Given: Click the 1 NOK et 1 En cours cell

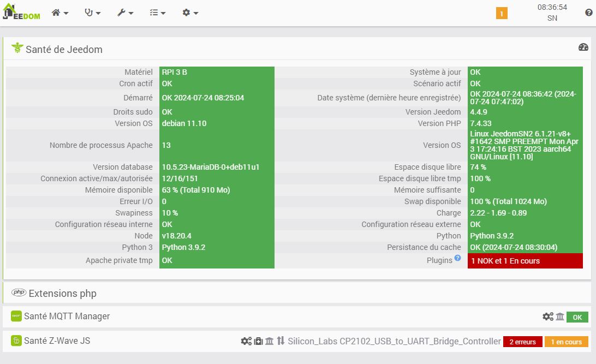Looking at the screenshot, I should click(525, 261).
